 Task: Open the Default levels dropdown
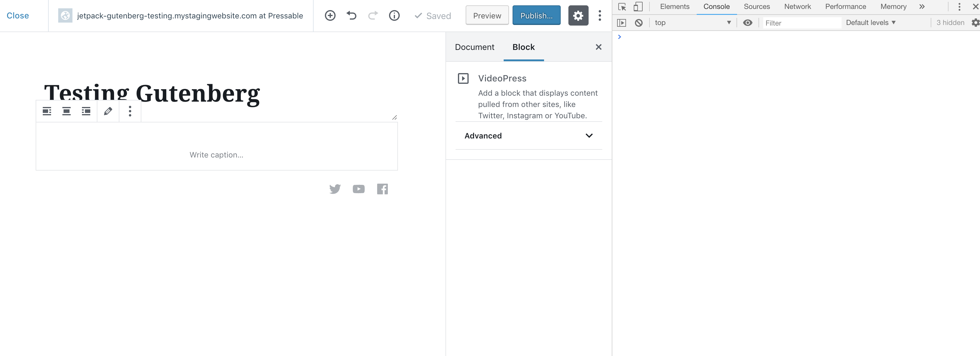point(870,23)
